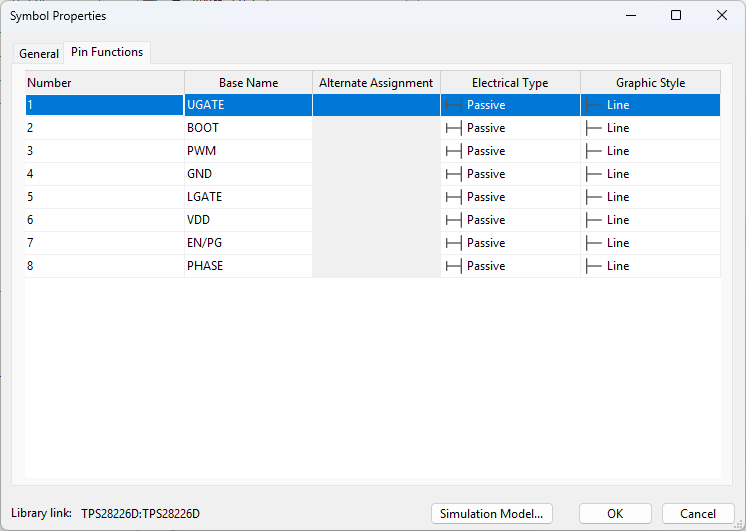This screenshot has width=746, height=531.
Task: Click the Passive pin icon for UGATE row
Action: [453, 105]
